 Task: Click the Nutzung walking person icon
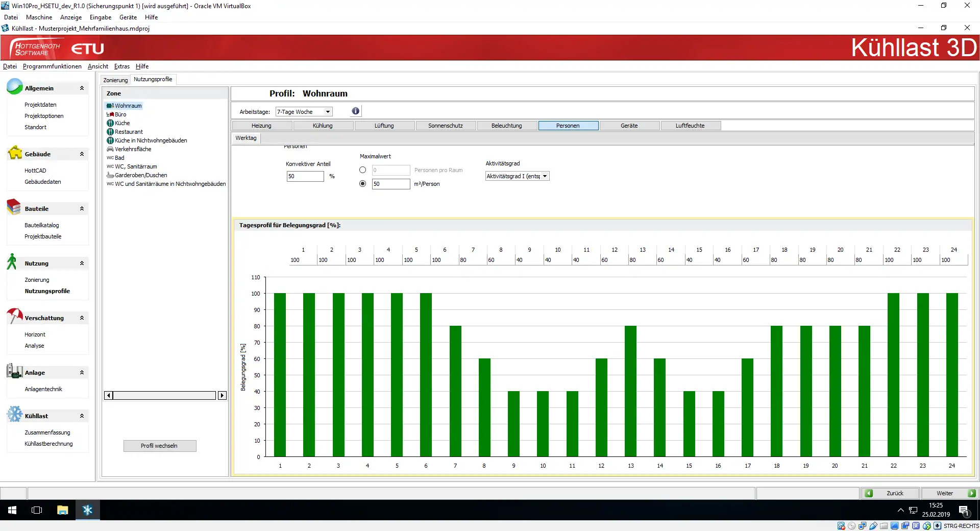pos(12,262)
